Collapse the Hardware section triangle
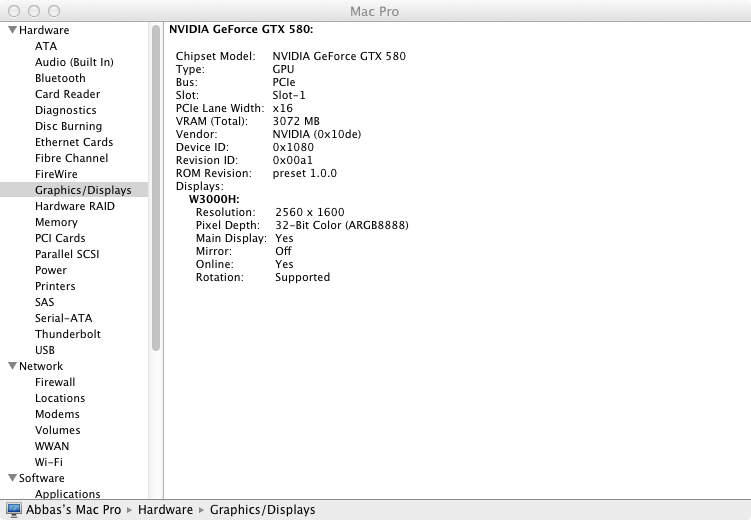751x520 pixels. (x=12, y=30)
